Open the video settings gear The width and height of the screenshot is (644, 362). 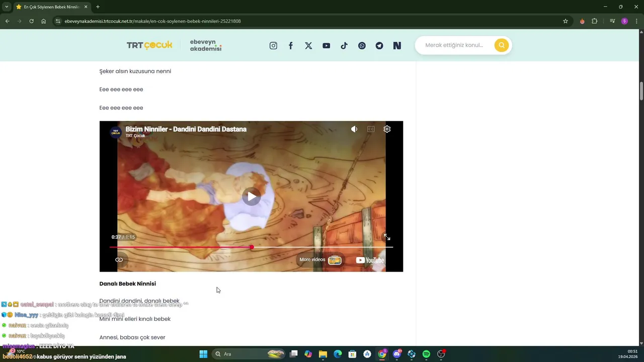[387, 129]
